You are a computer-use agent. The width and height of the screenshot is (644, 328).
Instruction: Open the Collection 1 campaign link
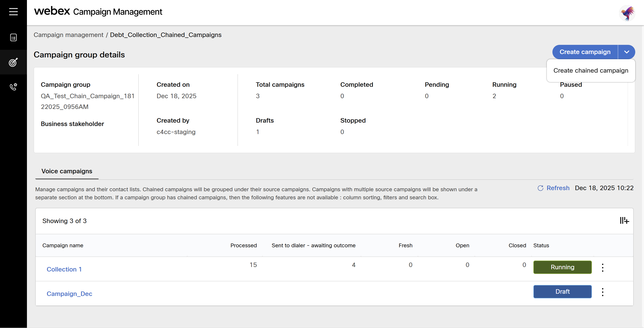point(64,269)
